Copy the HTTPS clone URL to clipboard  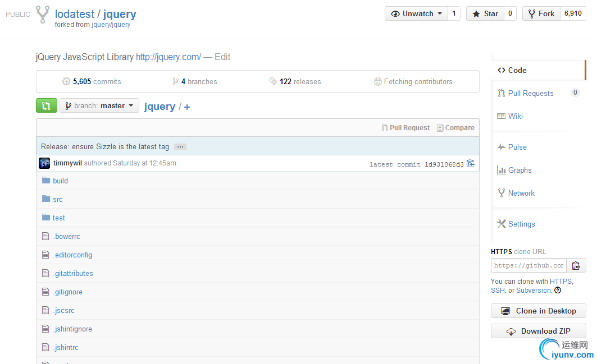(576, 265)
